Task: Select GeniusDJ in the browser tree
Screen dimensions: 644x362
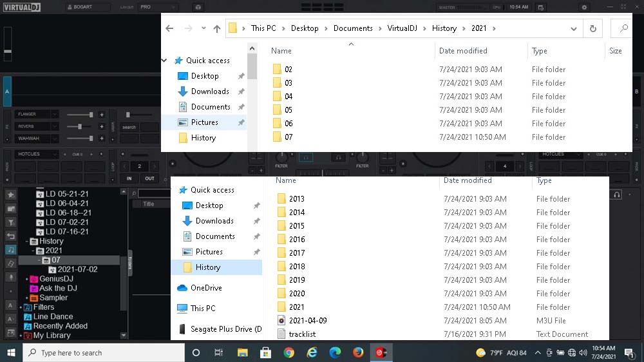Action: tap(55, 279)
